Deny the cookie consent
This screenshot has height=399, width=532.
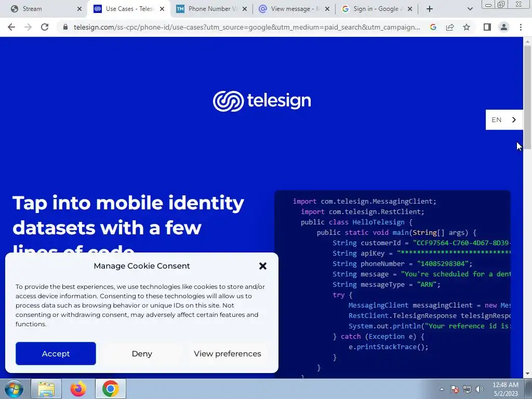tap(142, 353)
